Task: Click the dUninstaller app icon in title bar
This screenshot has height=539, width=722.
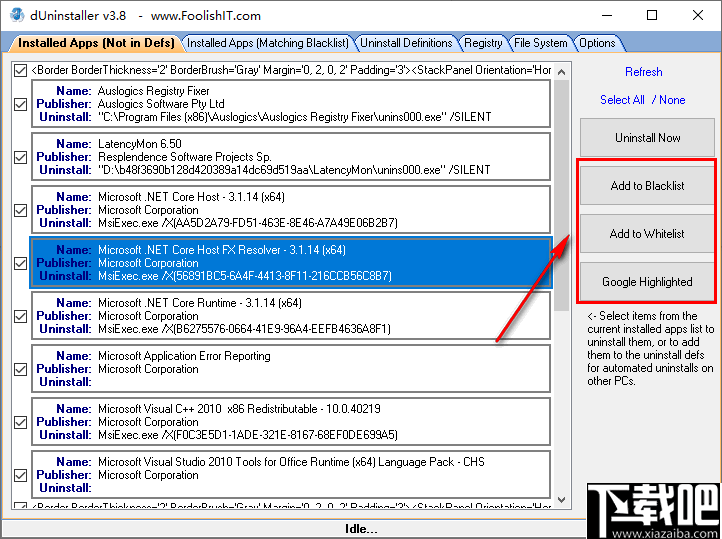Action: [17, 15]
